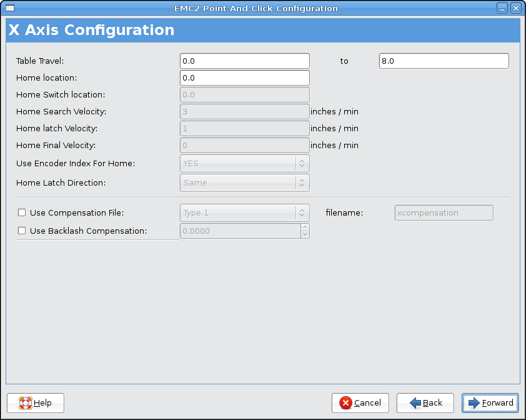
Task: Click 'inches / min' beside Home Search Velocity
Action: click(334, 111)
